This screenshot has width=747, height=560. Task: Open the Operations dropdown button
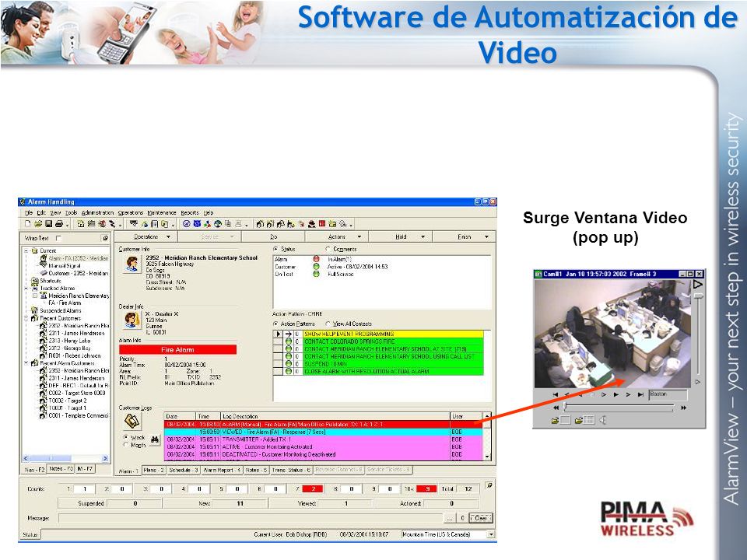pyautogui.click(x=146, y=236)
